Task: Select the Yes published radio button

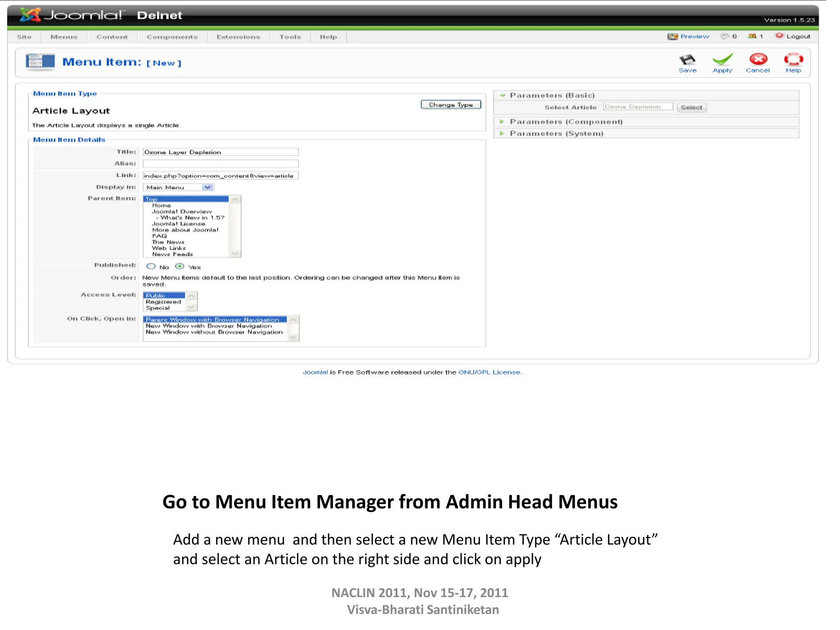Action: 180,267
